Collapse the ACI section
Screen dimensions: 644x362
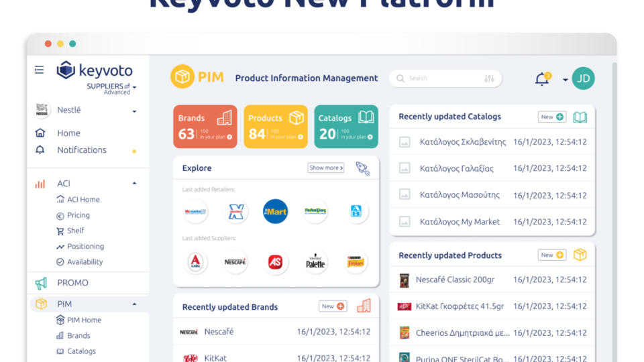click(134, 184)
